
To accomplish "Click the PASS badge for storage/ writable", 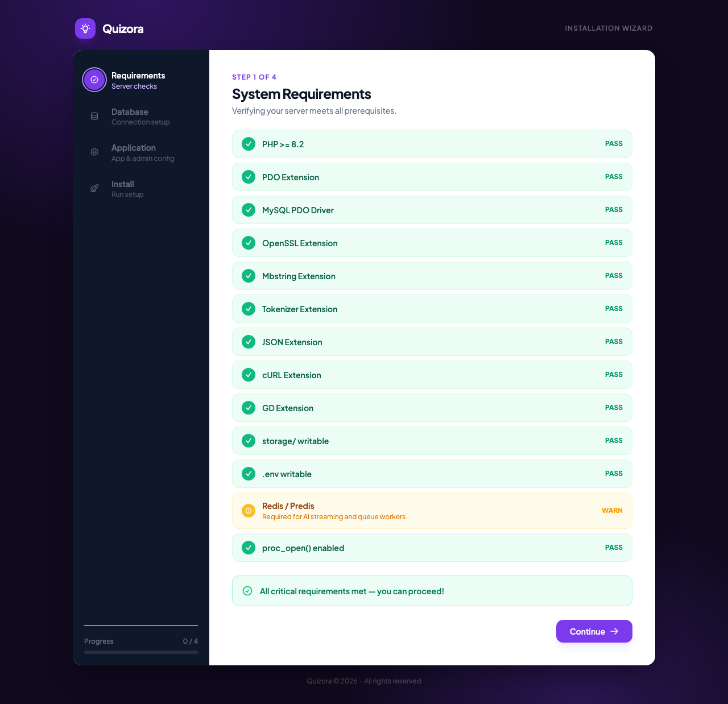I will click(x=614, y=441).
